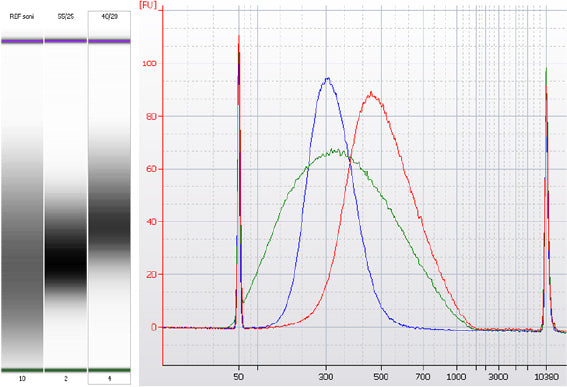Click the green lower marker band in second lane
Image resolution: width=567 pixels, height=387 pixels.
pyautogui.click(x=66, y=370)
